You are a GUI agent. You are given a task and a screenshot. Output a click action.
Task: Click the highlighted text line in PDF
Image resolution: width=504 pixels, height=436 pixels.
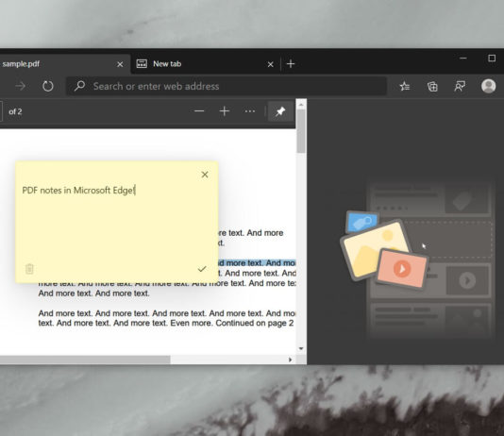point(257,262)
